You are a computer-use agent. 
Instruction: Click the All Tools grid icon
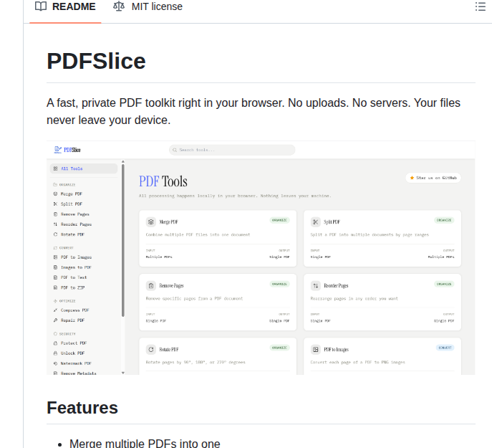pyautogui.click(x=56, y=168)
